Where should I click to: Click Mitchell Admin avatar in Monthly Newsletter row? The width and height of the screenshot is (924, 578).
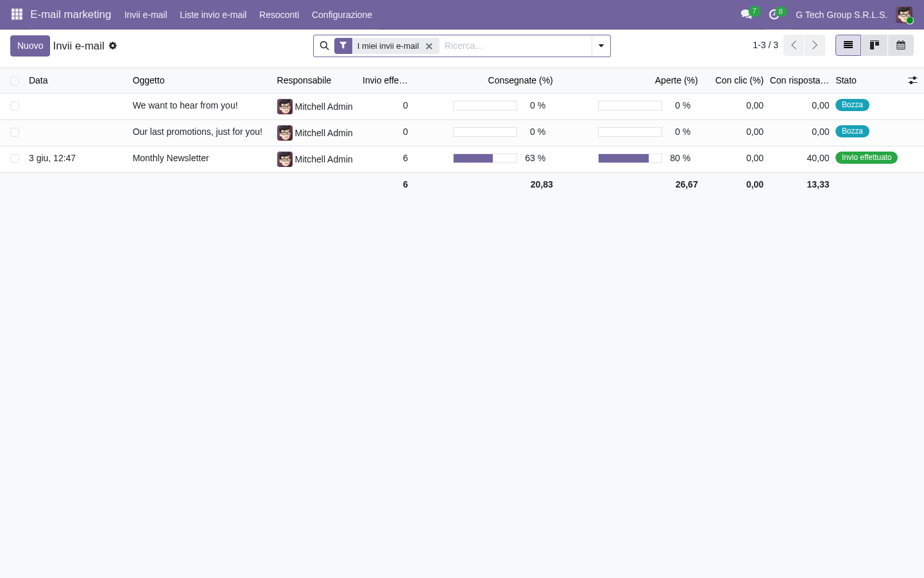pyautogui.click(x=285, y=159)
